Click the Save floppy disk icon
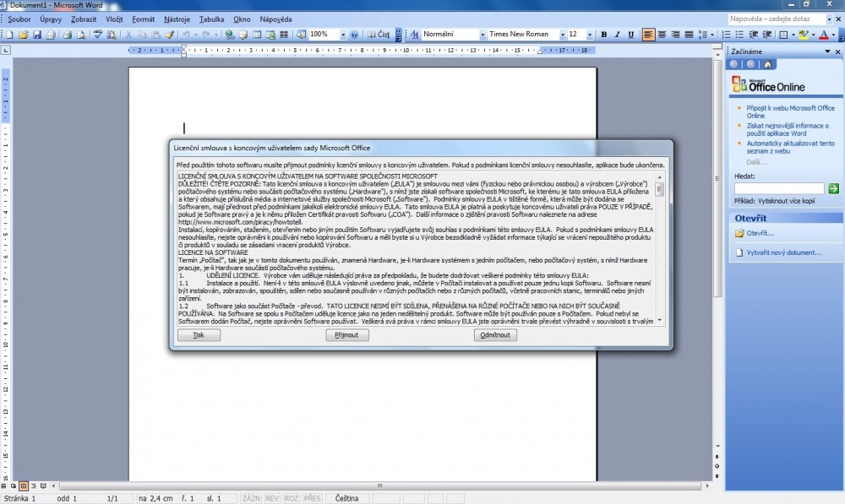Viewport: 845px width, 504px height. click(37, 35)
